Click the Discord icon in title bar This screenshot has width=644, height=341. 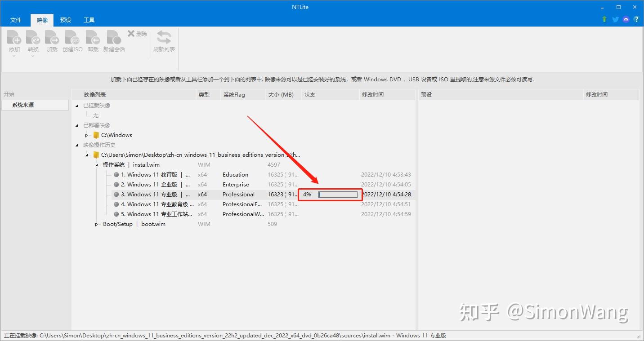pos(626,19)
